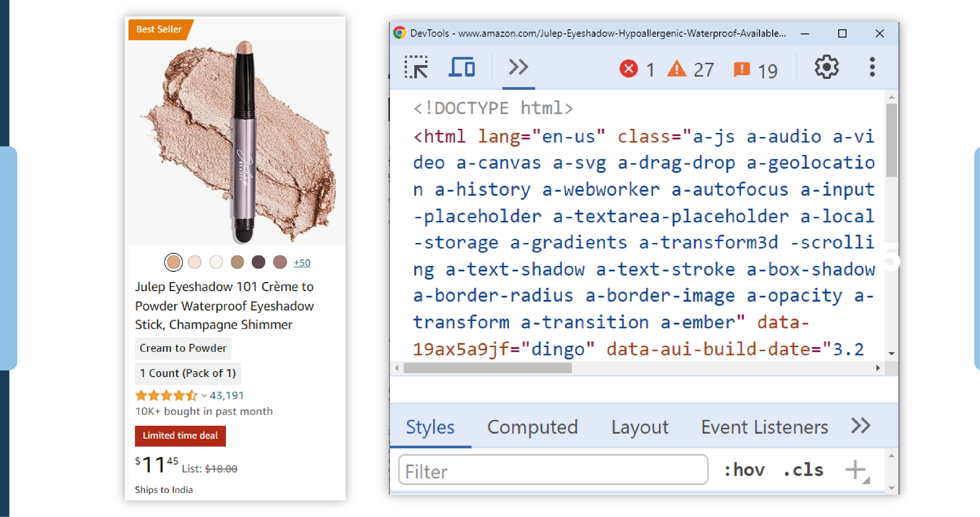The height and width of the screenshot is (517, 980).
Task: Open the 27 warnings indicator
Action: click(690, 70)
